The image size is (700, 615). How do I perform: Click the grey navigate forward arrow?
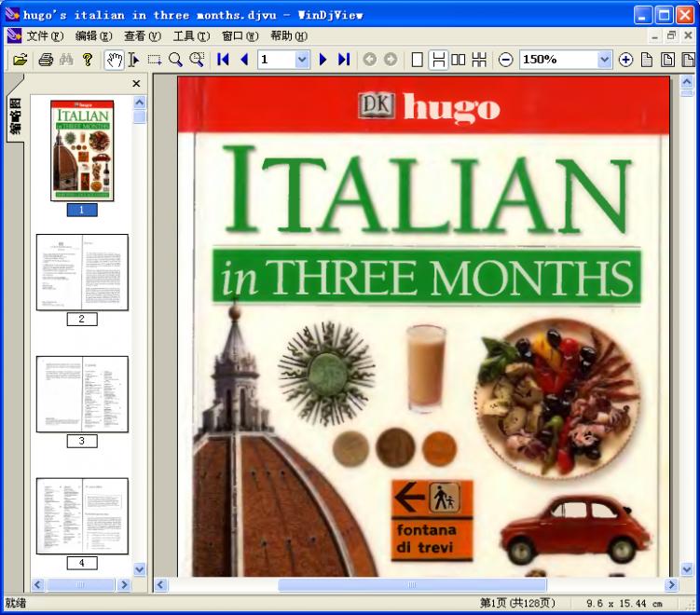click(391, 60)
